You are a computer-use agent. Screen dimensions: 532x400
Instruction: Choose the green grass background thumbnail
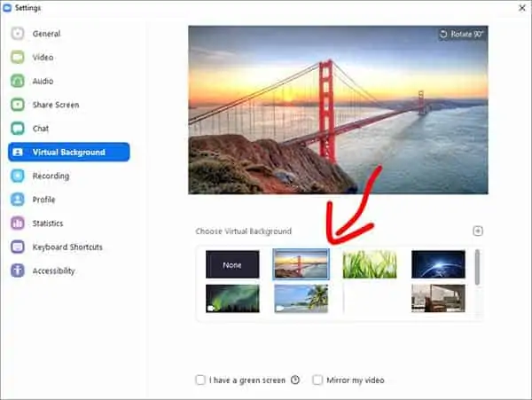(x=370, y=264)
